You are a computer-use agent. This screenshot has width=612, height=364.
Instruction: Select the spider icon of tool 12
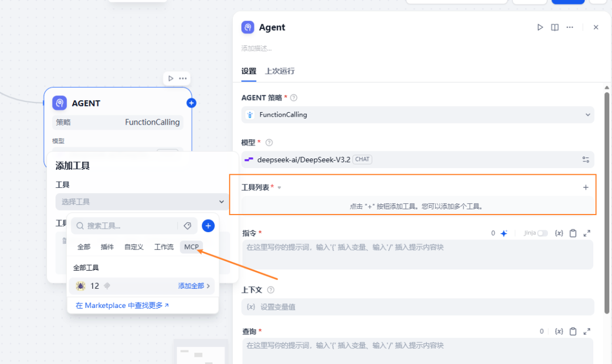tap(81, 286)
